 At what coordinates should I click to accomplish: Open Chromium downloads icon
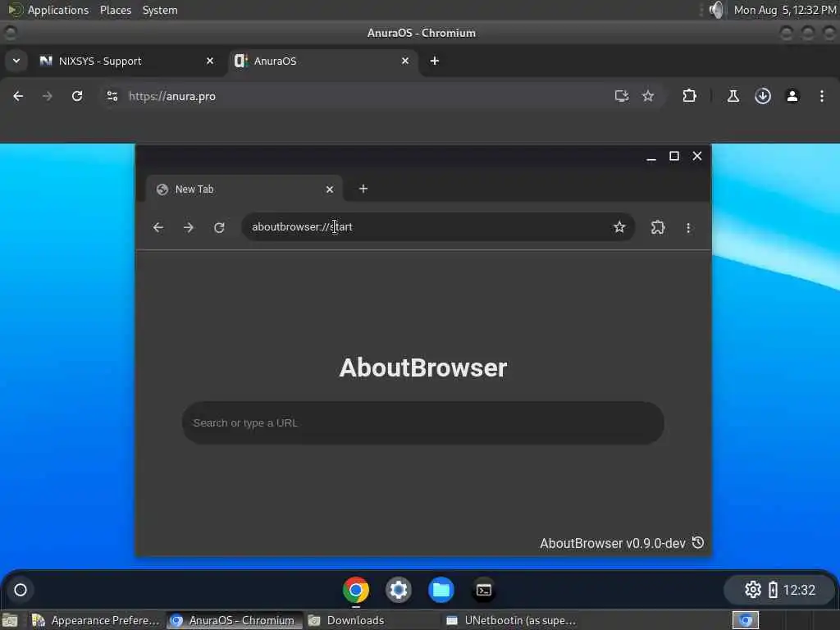[763, 97]
